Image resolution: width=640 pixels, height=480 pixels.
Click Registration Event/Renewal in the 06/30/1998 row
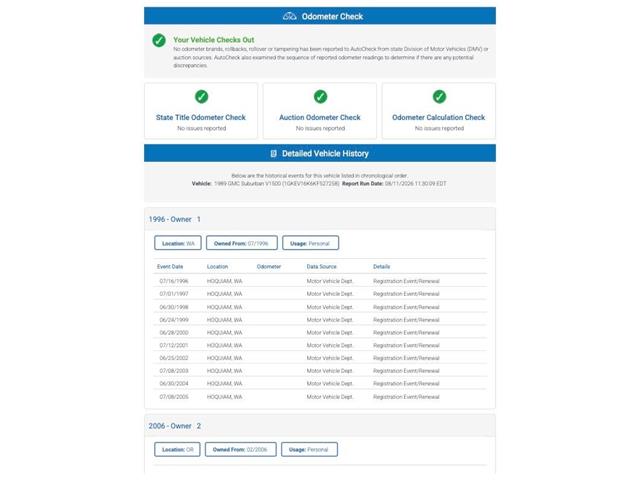tap(406, 307)
